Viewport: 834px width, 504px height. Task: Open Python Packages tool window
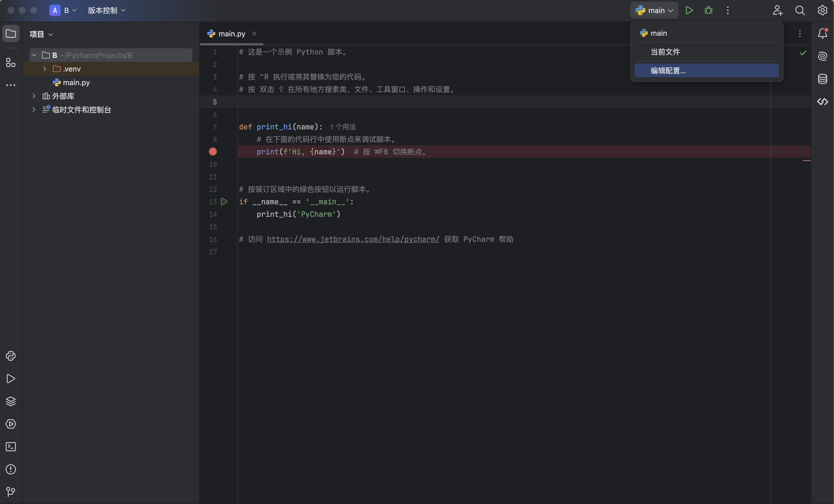(x=11, y=401)
